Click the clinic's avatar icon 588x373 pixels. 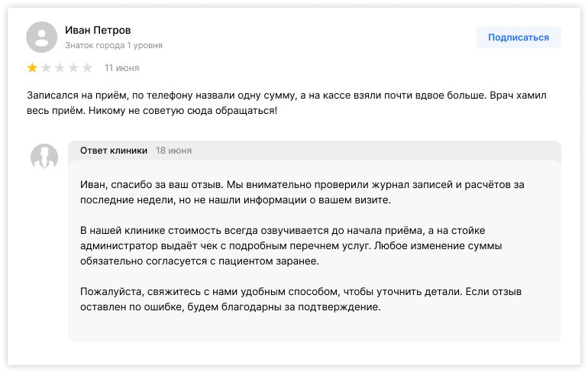tap(44, 157)
